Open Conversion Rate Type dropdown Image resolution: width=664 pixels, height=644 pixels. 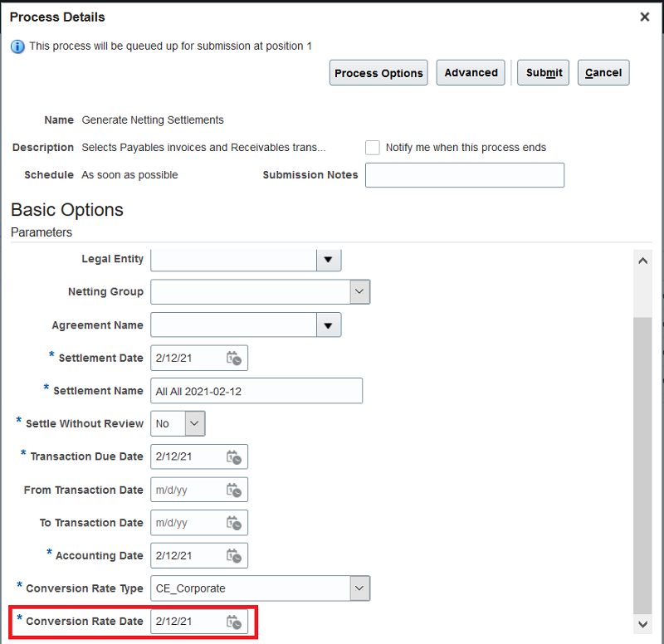(x=359, y=588)
